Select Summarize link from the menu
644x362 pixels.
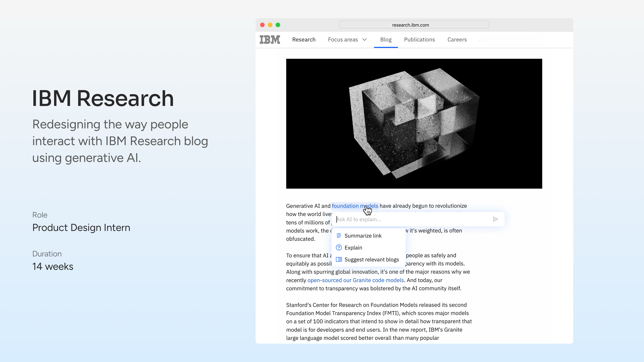[x=363, y=236]
